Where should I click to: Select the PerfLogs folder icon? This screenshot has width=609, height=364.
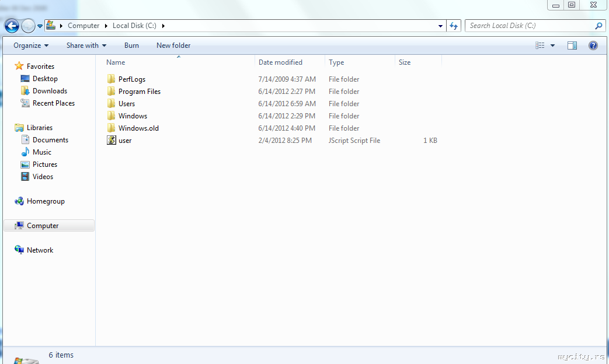pyautogui.click(x=111, y=79)
